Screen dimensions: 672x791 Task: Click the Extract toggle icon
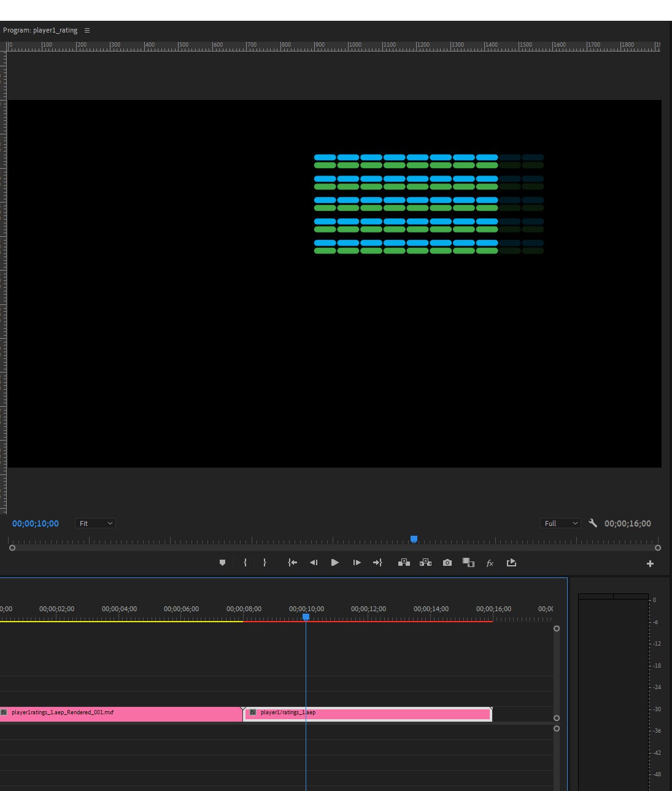pos(426,562)
